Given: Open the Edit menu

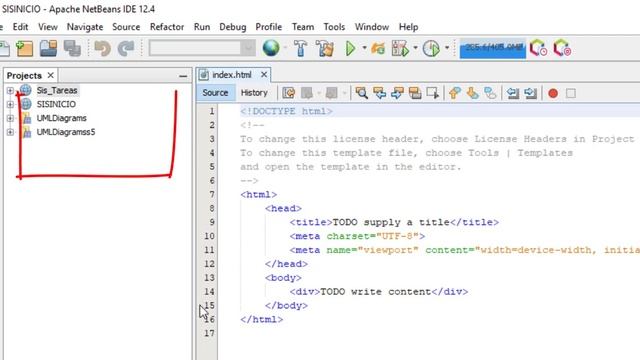Looking at the screenshot, I should tap(20, 27).
